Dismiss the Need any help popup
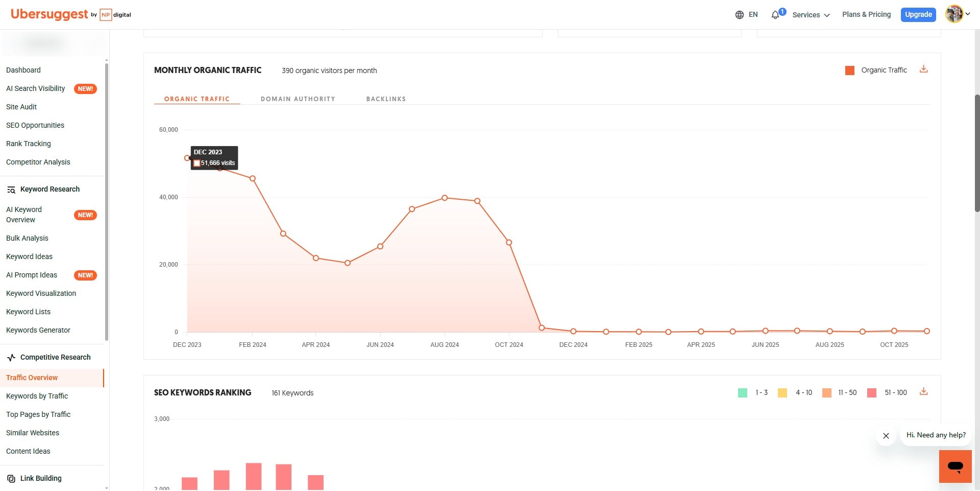 pos(886,436)
